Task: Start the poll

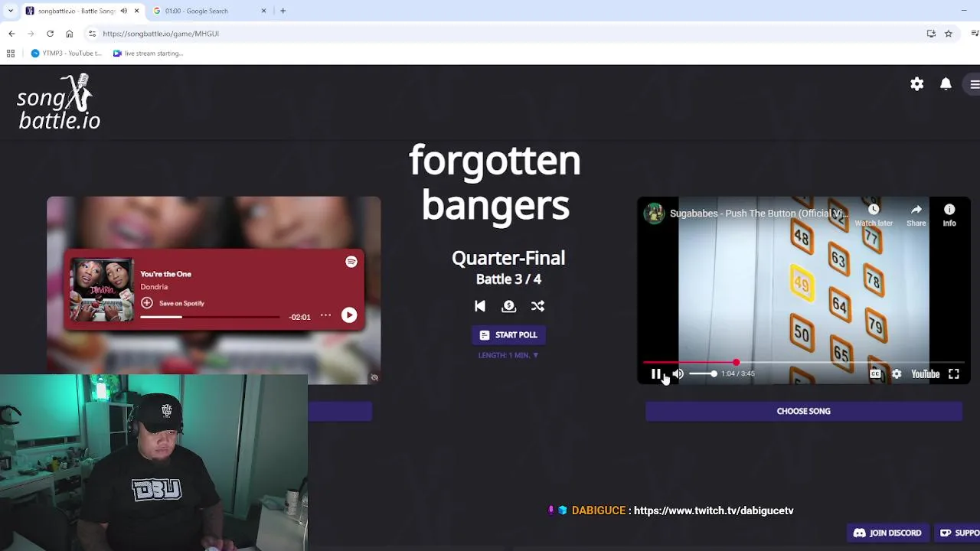Action: [x=508, y=335]
